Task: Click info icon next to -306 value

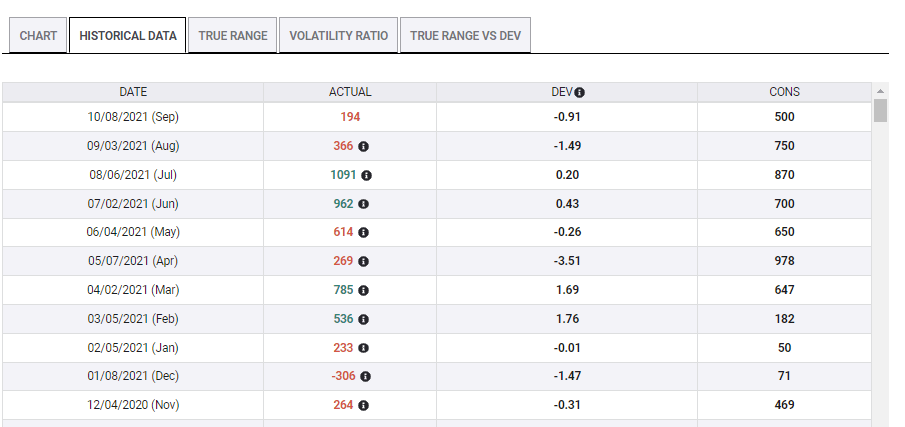Action: click(x=365, y=377)
